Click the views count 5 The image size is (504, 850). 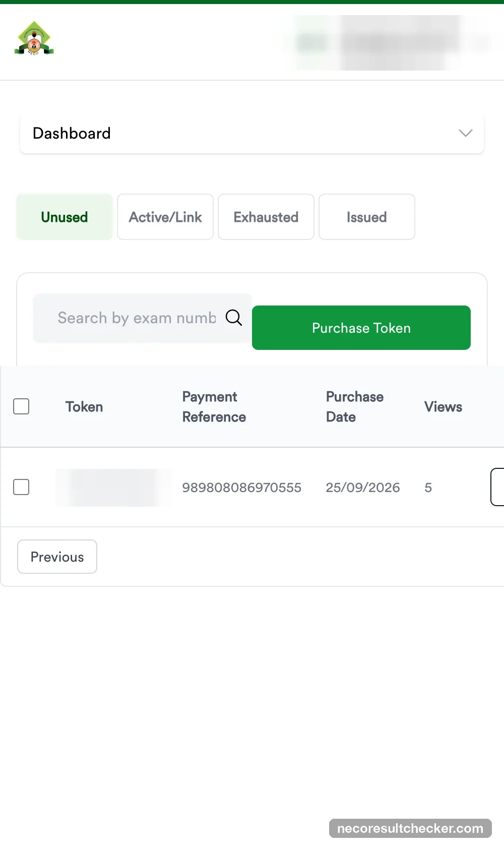coord(428,488)
